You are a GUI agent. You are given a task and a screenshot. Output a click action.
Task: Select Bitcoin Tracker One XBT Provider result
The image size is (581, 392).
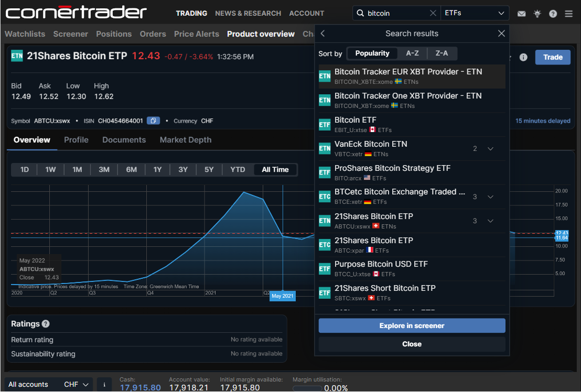(412, 101)
